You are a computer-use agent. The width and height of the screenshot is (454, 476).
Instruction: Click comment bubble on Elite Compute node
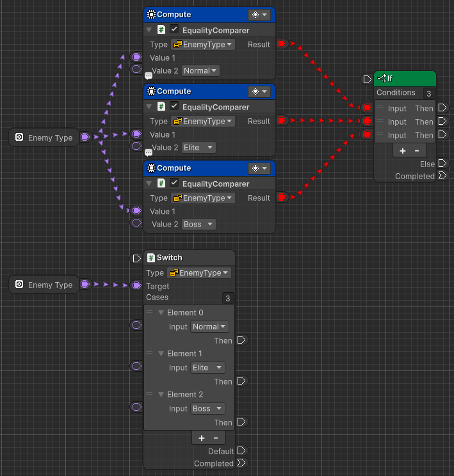tap(149, 152)
